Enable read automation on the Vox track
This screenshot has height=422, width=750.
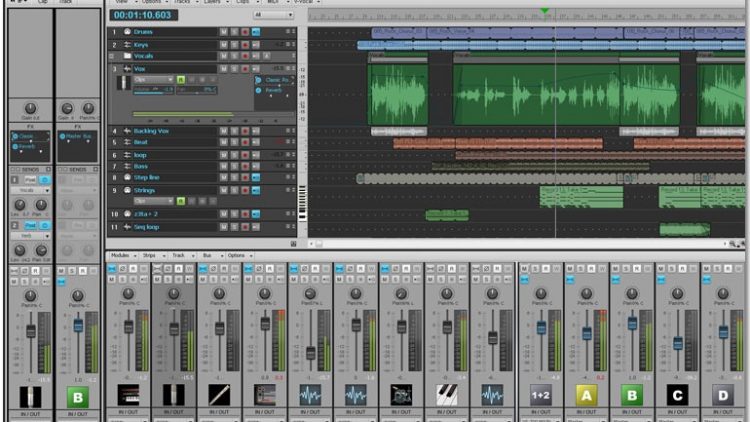click(x=181, y=79)
